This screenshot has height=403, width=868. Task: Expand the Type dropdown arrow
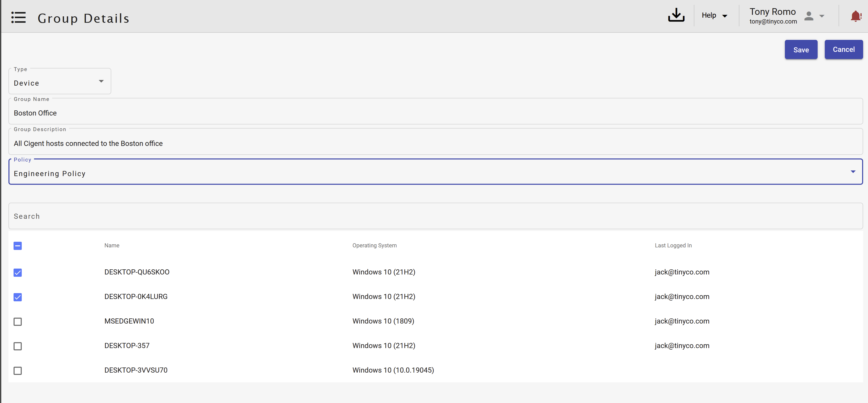pos(101,82)
